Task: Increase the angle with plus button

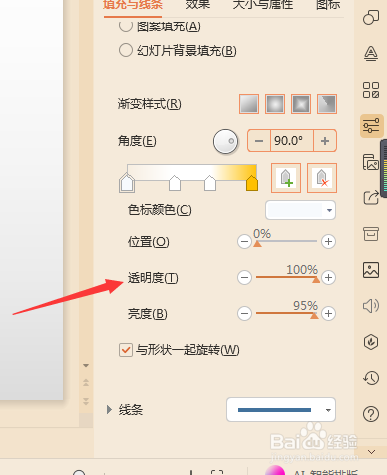Action: [325, 141]
